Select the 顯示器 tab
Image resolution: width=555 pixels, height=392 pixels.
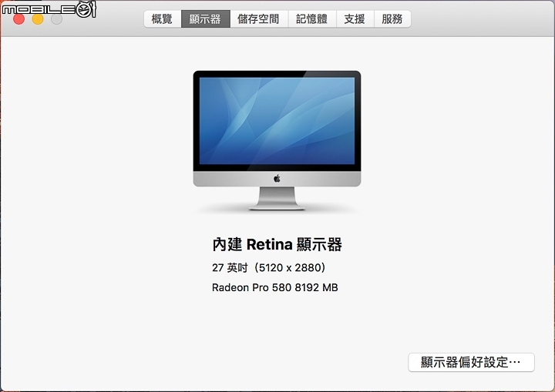(x=206, y=18)
